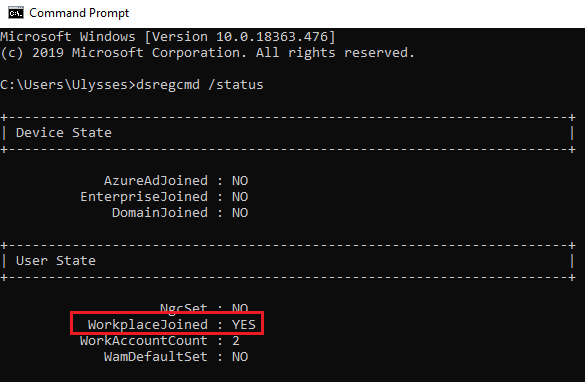
Task: Click the NO value beside AzureAdJoined
Action: pyautogui.click(x=240, y=181)
